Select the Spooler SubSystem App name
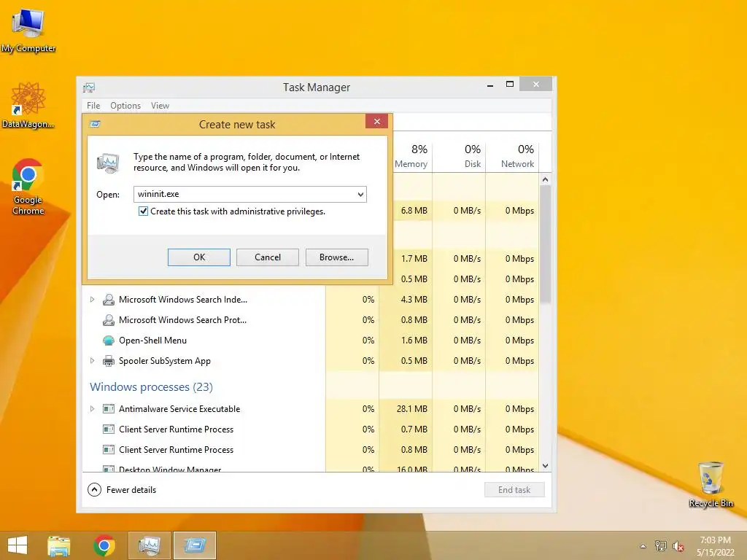 tap(165, 361)
